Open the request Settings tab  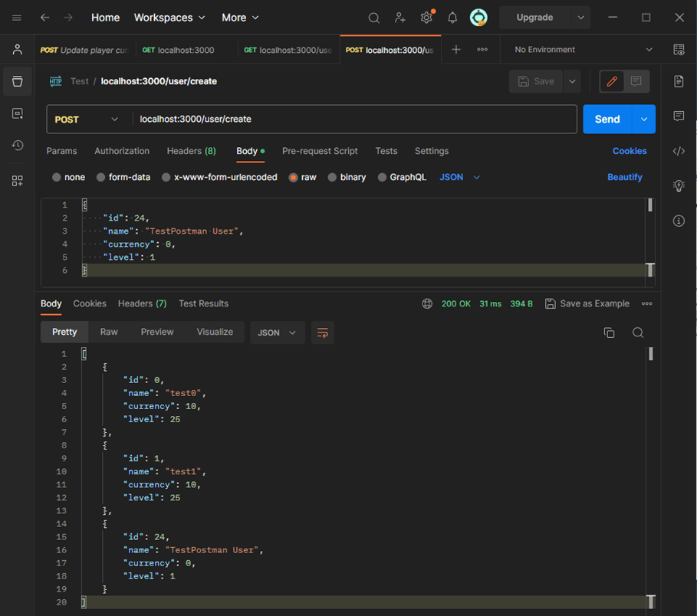pyautogui.click(x=432, y=151)
